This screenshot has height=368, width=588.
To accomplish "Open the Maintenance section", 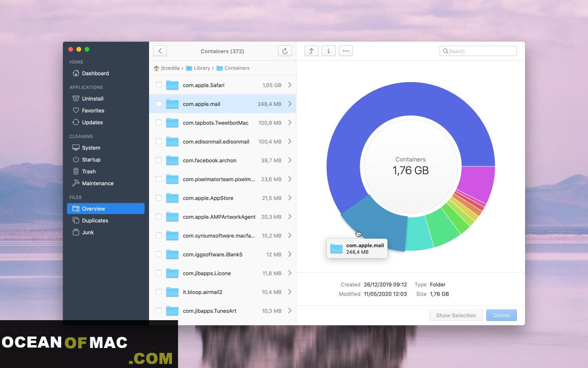I will (x=106, y=183).
